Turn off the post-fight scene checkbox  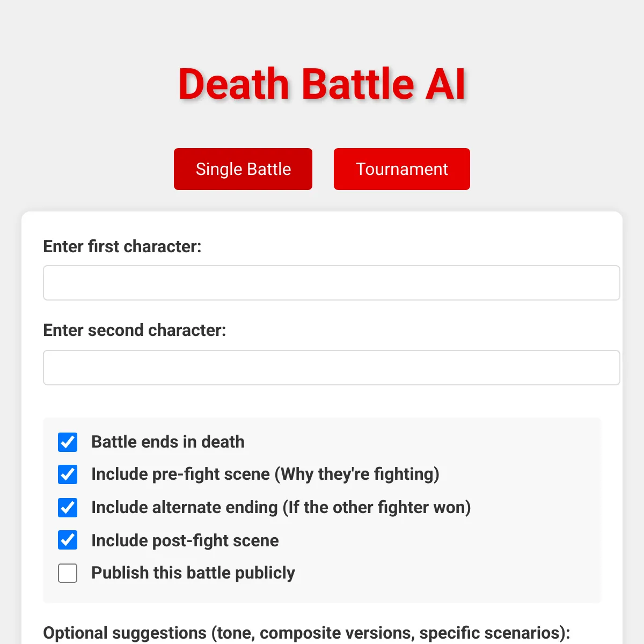click(68, 540)
